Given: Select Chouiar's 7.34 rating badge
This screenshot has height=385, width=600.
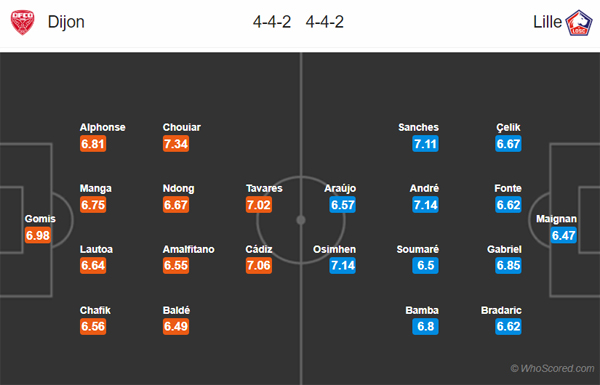Looking at the screenshot, I should point(176,144).
